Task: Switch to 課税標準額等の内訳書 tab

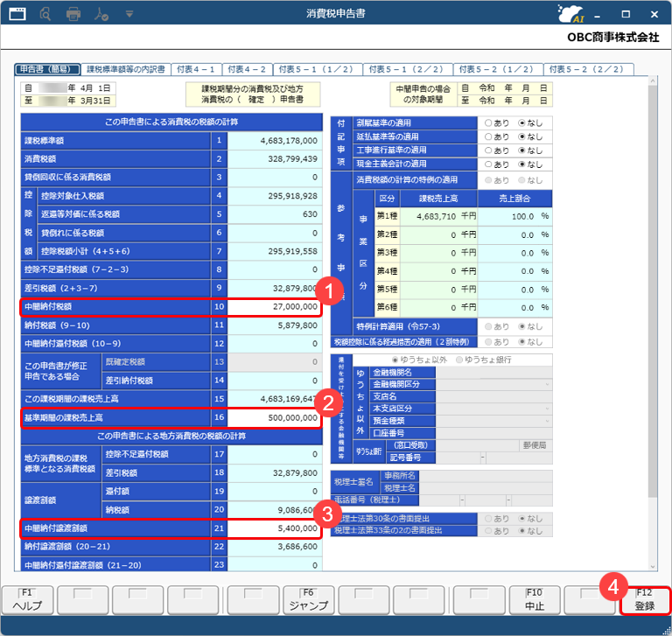Action: 126,69
